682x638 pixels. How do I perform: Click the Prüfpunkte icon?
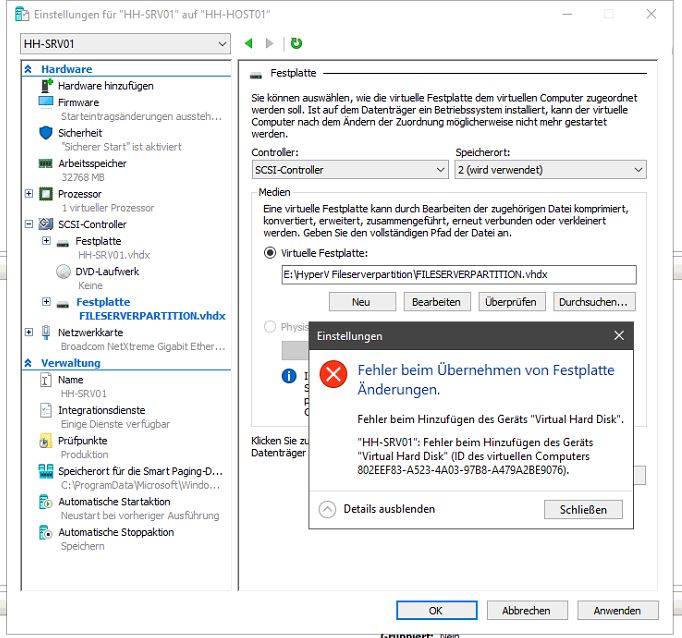pos(46,441)
